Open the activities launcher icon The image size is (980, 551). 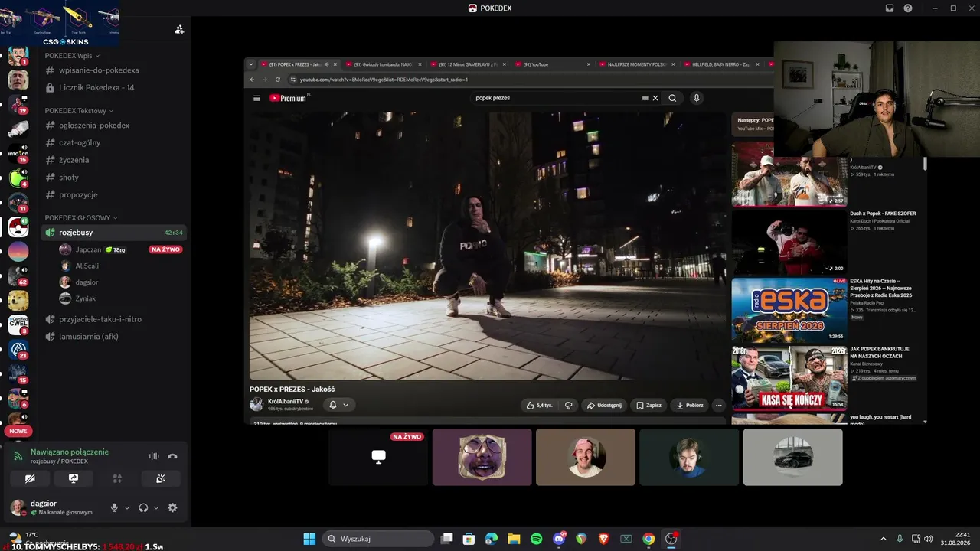pos(117,478)
